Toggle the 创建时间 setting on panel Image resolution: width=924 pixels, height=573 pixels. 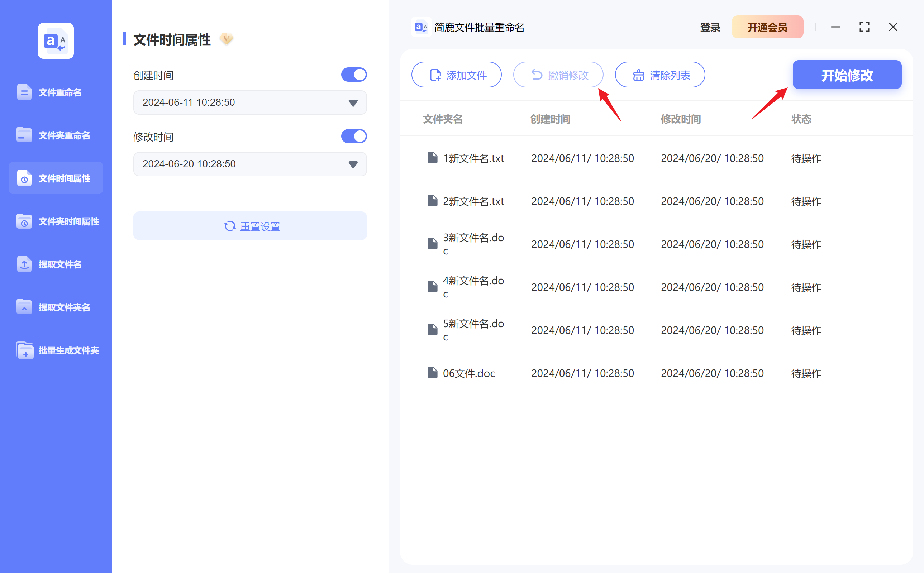pyautogui.click(x=354, y=74)
